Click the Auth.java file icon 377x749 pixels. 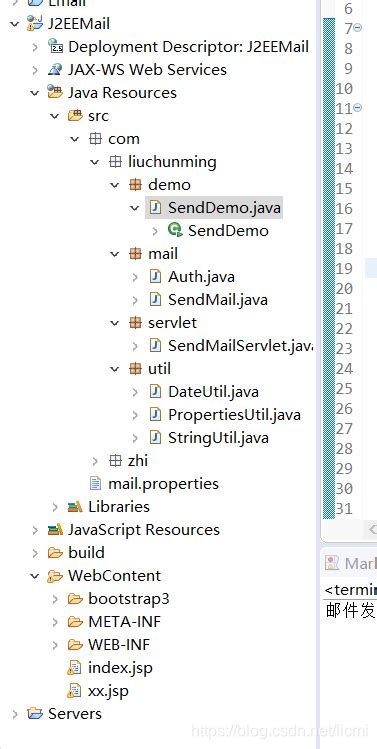point(155,277)
